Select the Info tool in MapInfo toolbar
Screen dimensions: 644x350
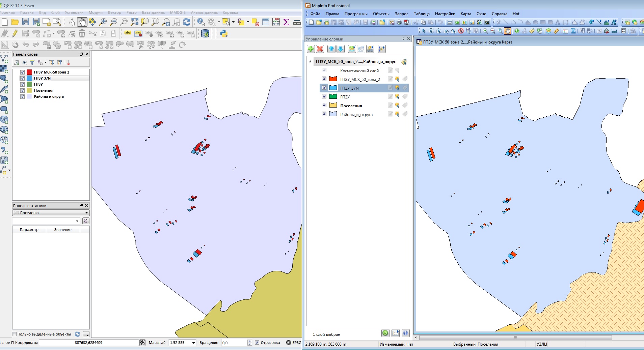[x=517, y=31]
